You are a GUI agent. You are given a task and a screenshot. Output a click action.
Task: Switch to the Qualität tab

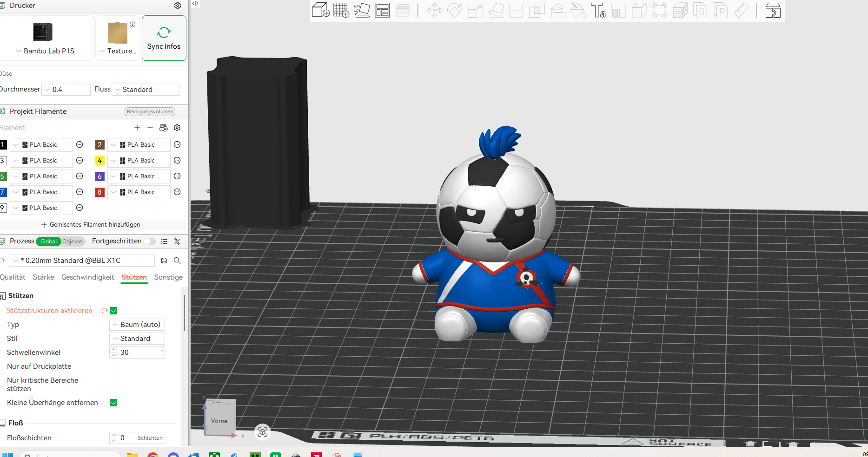[x=13, y=277]
